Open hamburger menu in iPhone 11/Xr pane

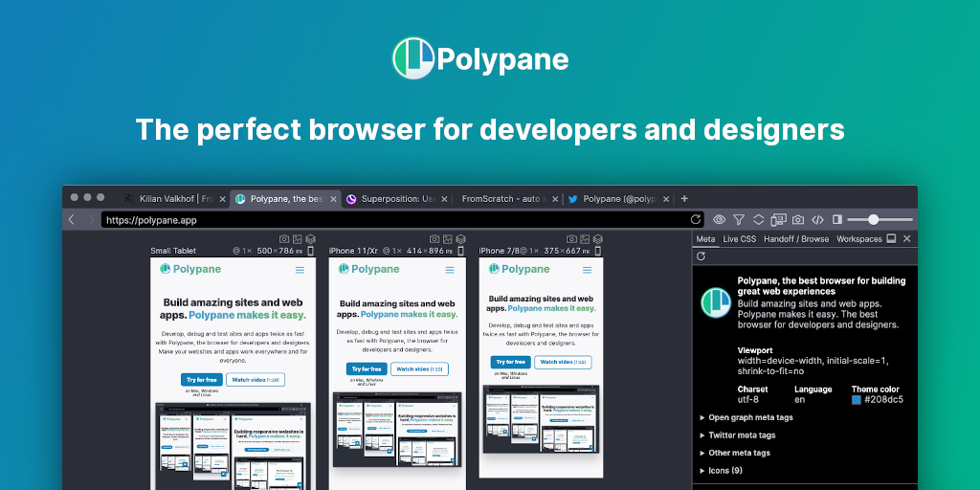point(450,269)
